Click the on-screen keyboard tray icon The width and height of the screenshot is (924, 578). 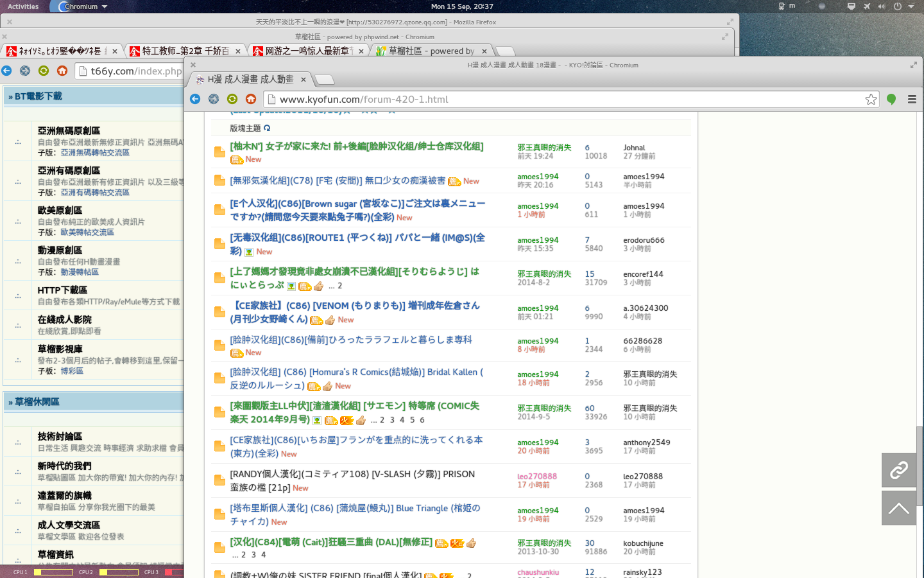point(822,6)
